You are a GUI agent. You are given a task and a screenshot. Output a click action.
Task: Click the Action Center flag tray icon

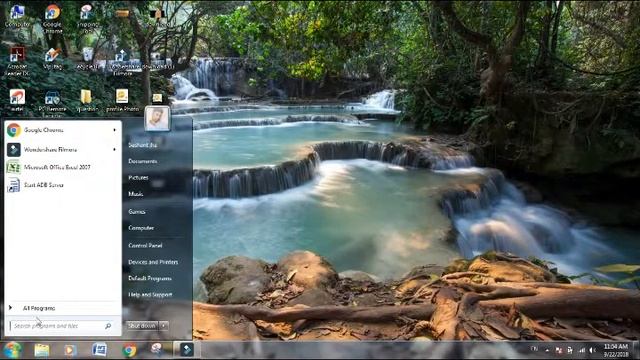click(558, 350)
